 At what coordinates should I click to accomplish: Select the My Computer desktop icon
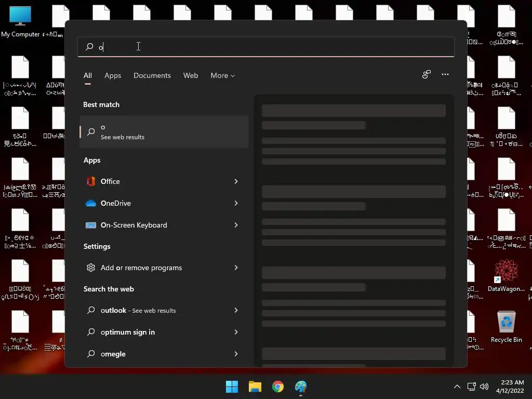pos(20,21)
